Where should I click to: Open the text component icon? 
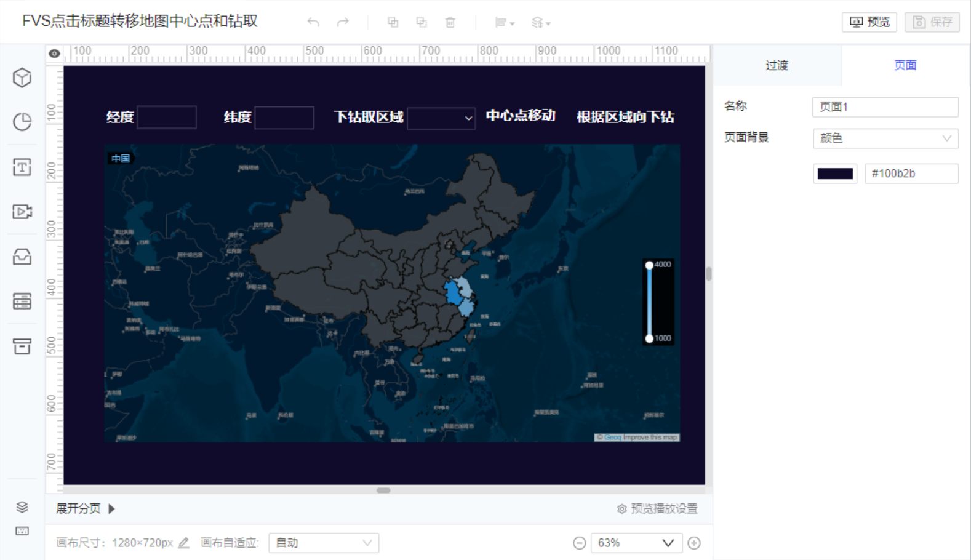click(x=22, y=167)
